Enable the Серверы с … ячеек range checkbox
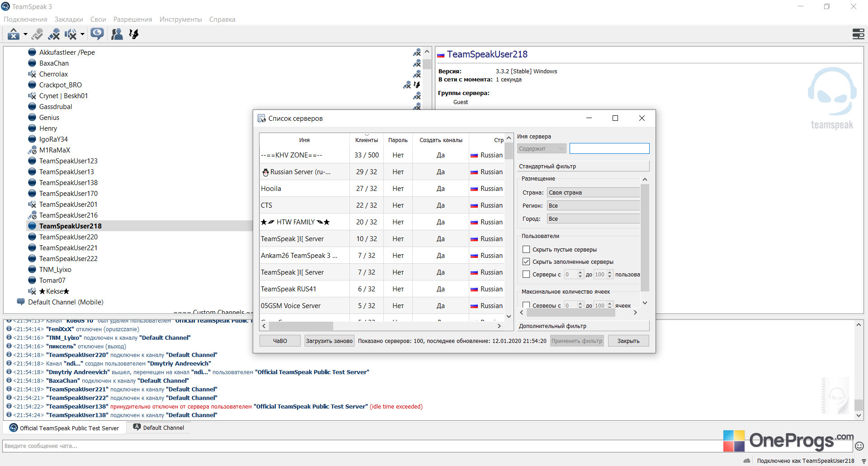 click(x=526, y=305)
